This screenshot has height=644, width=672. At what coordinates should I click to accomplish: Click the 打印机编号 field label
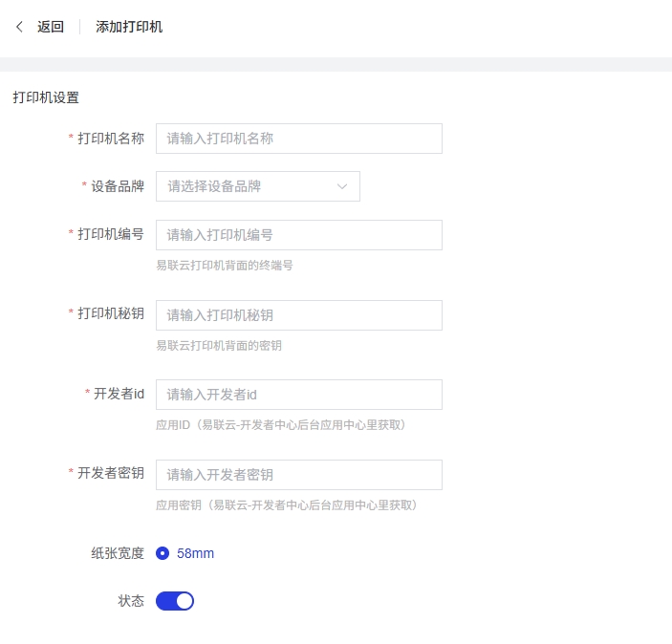pyautogui.click(x=111, y=235)
